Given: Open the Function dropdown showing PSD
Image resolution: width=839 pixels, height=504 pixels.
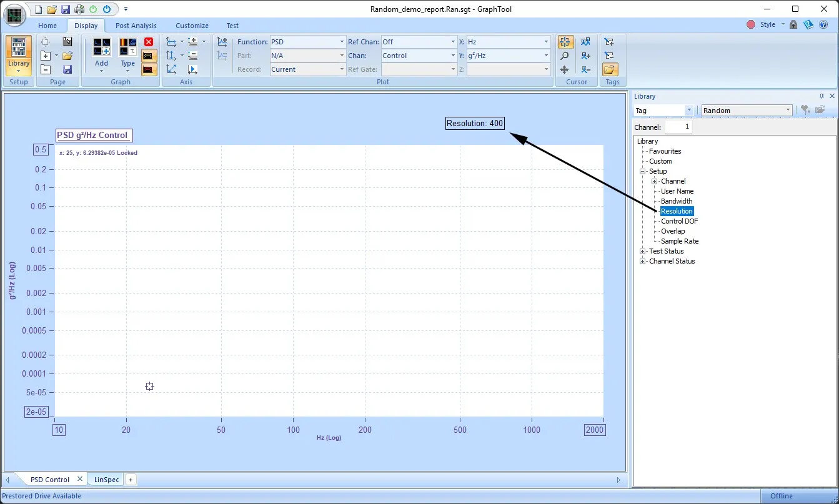Looking at the screenshot, I should pyautogui.click(x=340, y=41).
